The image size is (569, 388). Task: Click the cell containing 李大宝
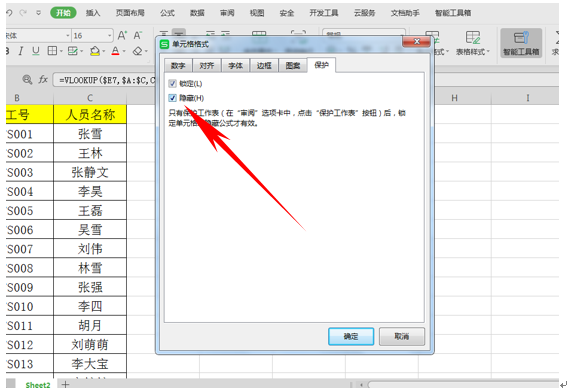[x=90, y=364]
